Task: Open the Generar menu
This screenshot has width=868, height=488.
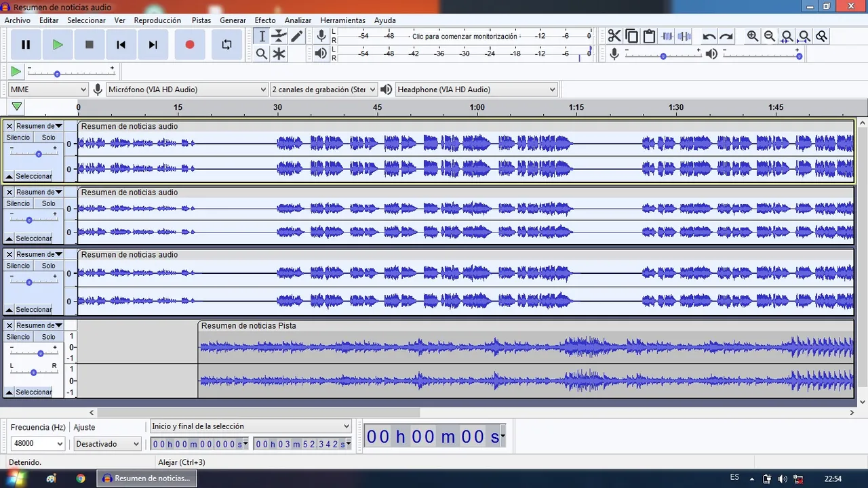Action: pos(233,20)
